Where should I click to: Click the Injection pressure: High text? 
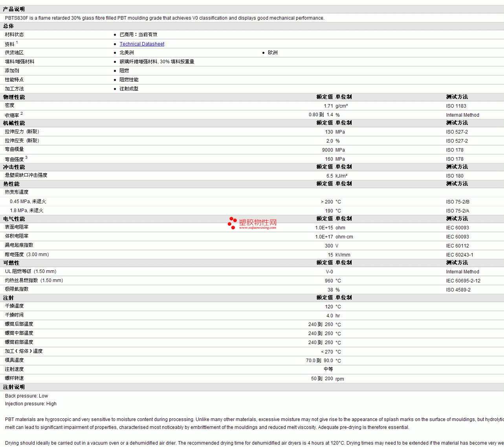pyautogui.click(x=31, y=404)
